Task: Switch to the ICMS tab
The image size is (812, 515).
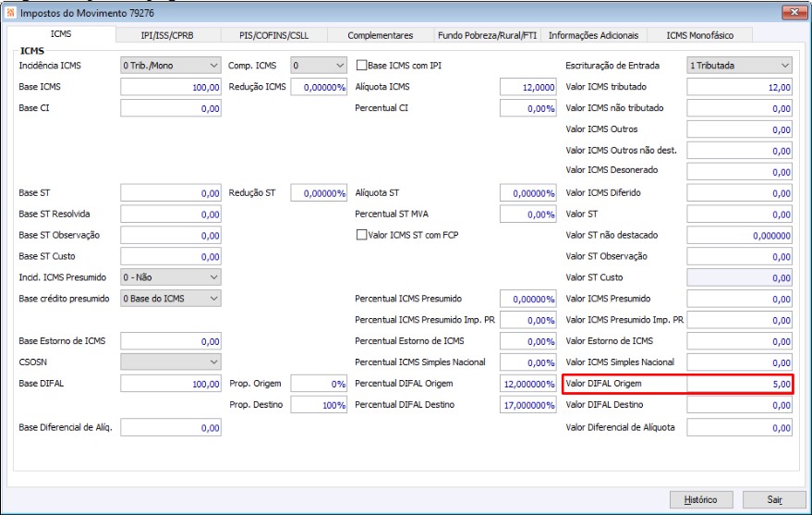Action: [61, 33]
